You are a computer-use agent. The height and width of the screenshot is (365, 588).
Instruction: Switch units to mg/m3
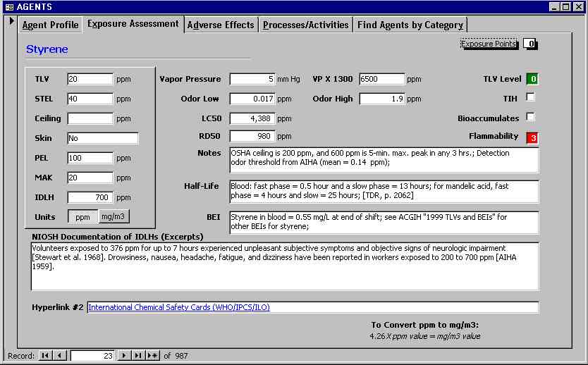114,217
